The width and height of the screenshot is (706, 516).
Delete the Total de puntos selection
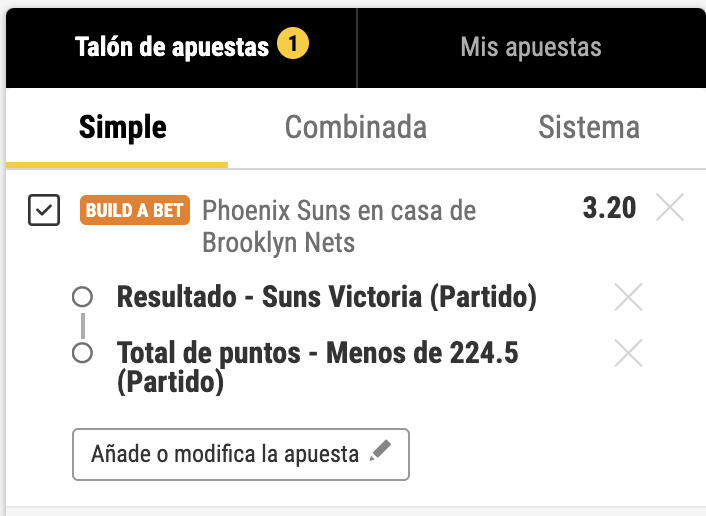click(628, 353)
